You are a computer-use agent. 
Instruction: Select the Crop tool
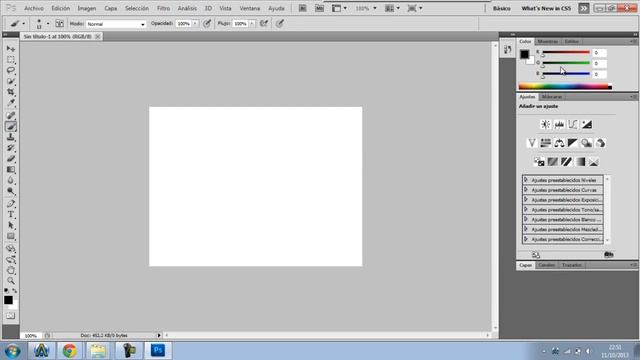pyautogui.click(x=11, y=92)
